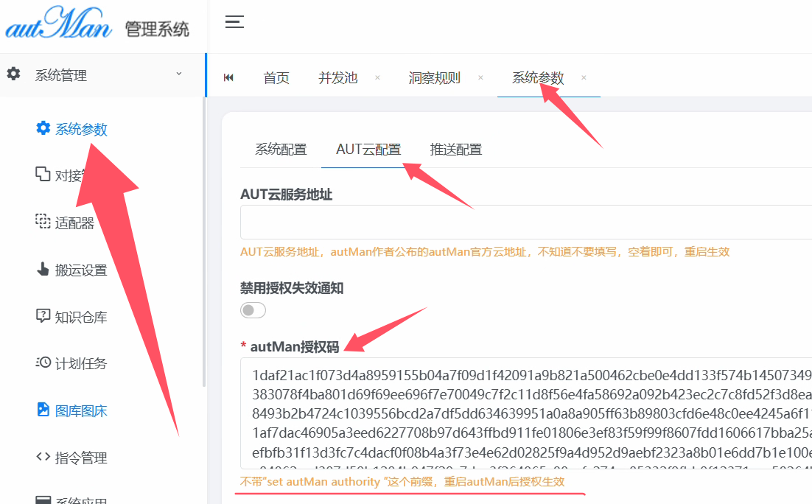Click the sidebar vertical scrollbar
Viewport: 812px width, 504px height.
[x=204, y=242]
